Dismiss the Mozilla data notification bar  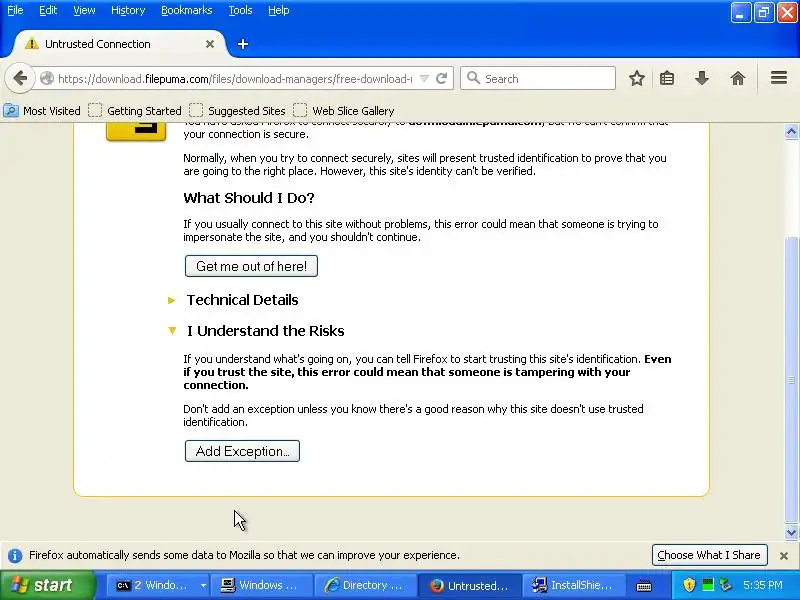click(x=784, y=556)
